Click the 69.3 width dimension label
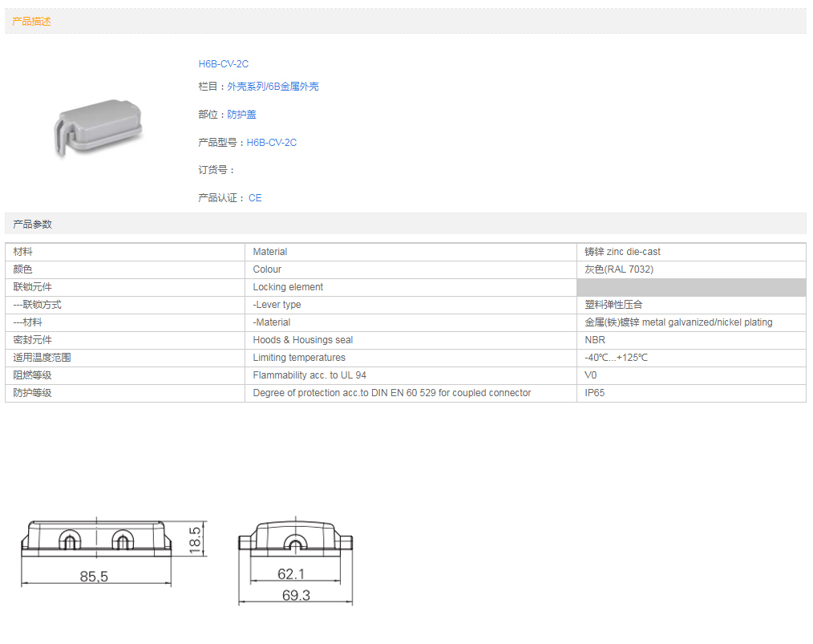 [294, 595]
